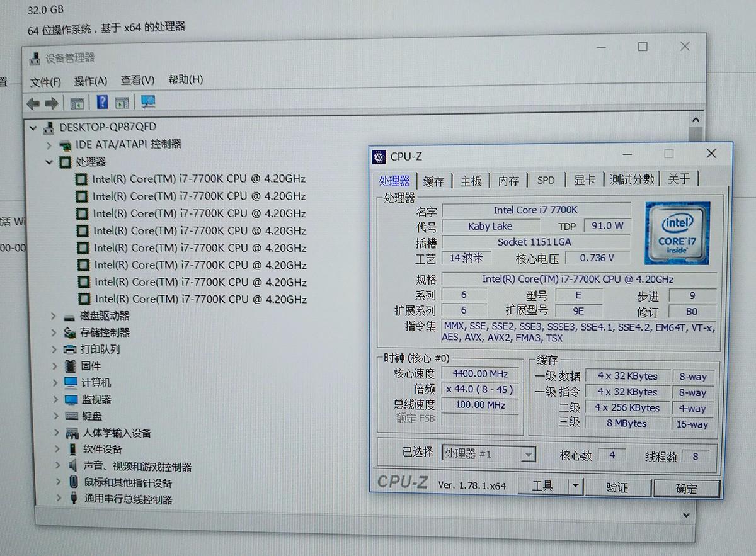
Task: Collapse the 处理器 tree branch
Action: [49, 162]
